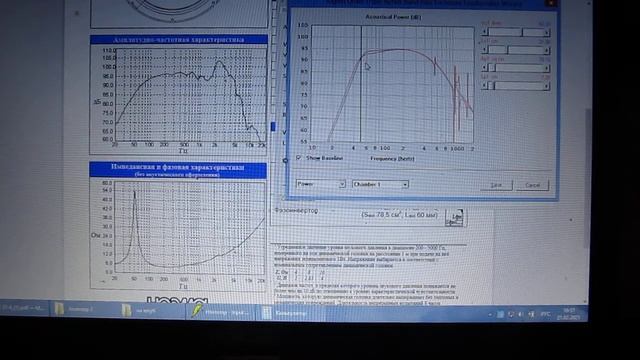Close the acoustical power dialog window

551,3
